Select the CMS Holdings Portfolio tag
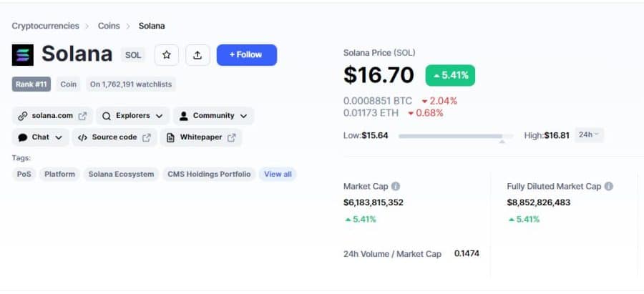Viewport: 644px width, 294px height. [209, 174]
